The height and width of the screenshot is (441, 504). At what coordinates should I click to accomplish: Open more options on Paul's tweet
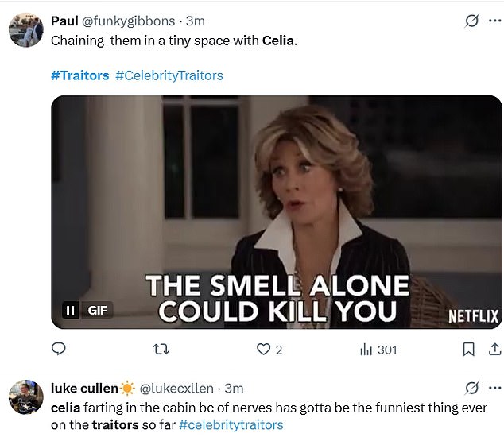tap(495, 21)
